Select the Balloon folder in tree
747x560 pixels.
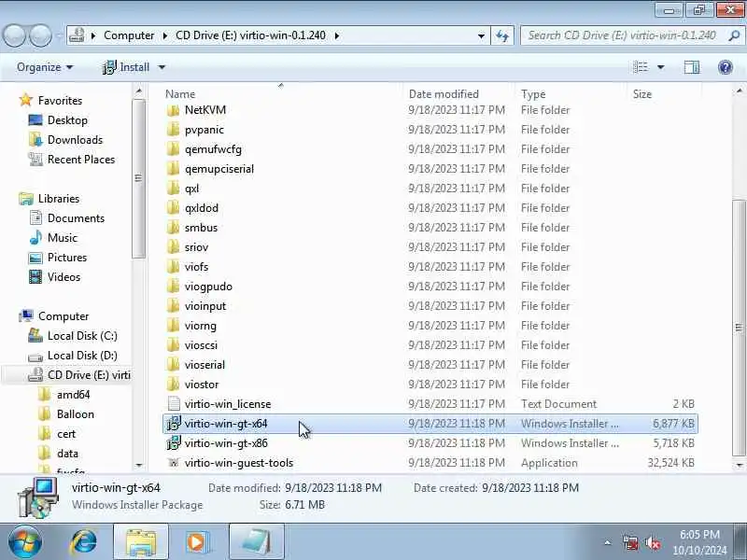[x=76, y=413]
